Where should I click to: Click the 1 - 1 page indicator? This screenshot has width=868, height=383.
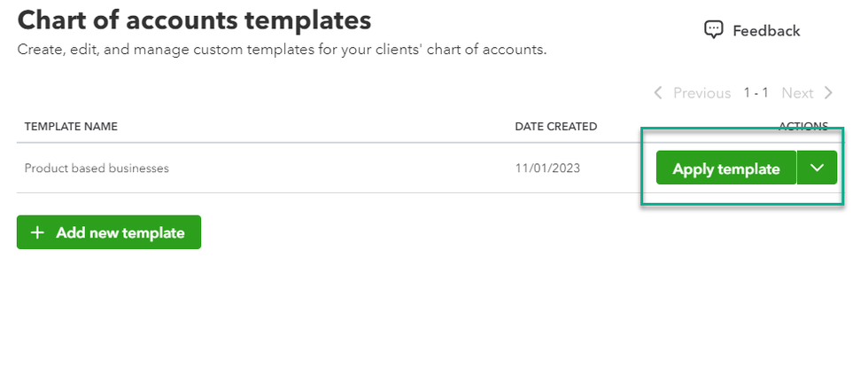click(x=756, y=93)
